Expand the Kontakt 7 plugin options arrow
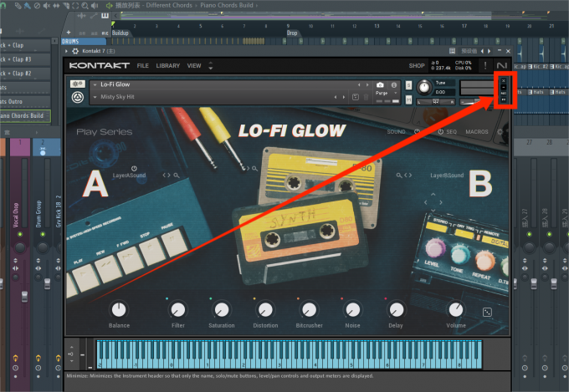This screenshot has width=569, height=392. click(x=66, y=51)
